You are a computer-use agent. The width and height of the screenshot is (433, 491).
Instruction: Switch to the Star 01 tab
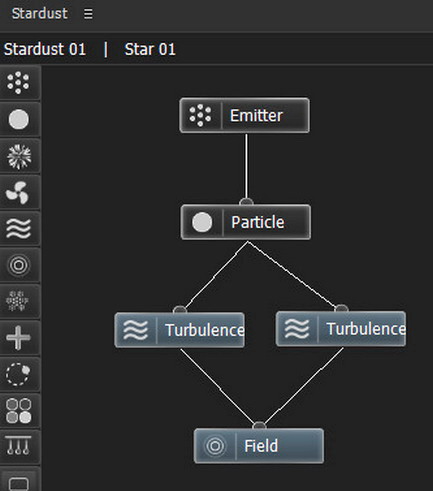coord(150,49)
